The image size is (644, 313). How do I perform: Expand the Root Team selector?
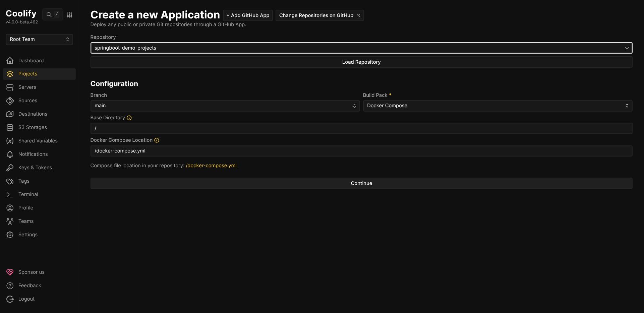click(x=39, y=39)
